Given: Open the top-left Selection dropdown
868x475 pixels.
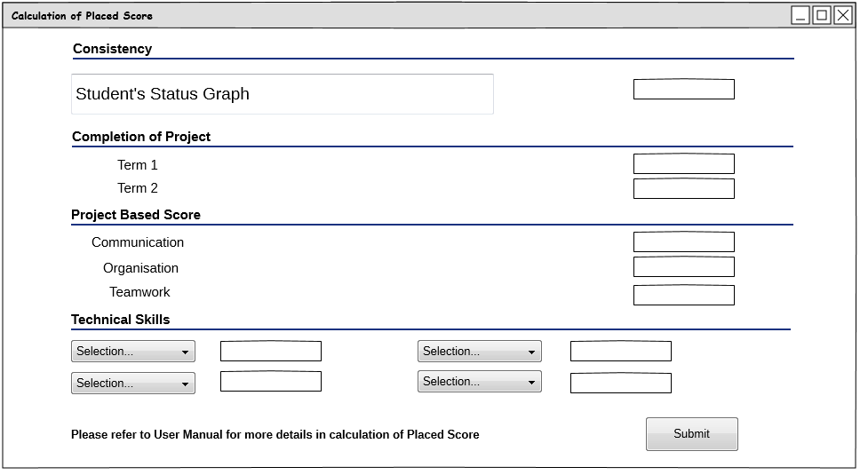Looking at the screenshot, I should tap(133, 352).
